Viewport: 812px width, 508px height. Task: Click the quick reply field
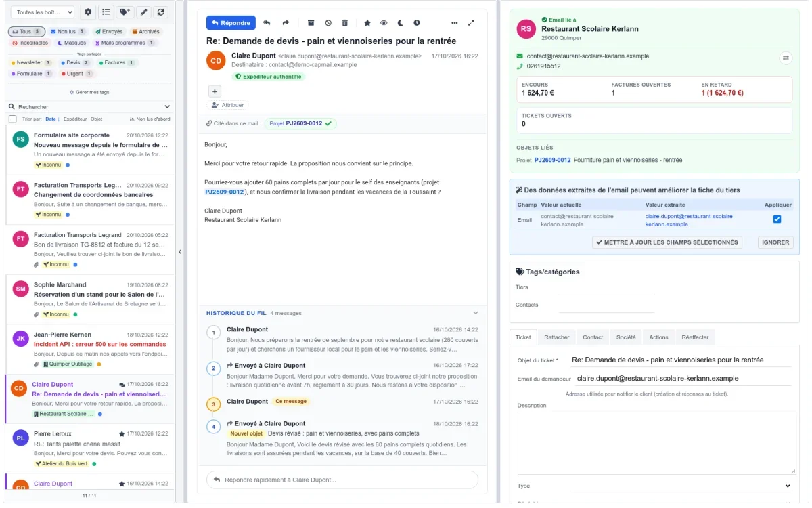coord(342,480)
